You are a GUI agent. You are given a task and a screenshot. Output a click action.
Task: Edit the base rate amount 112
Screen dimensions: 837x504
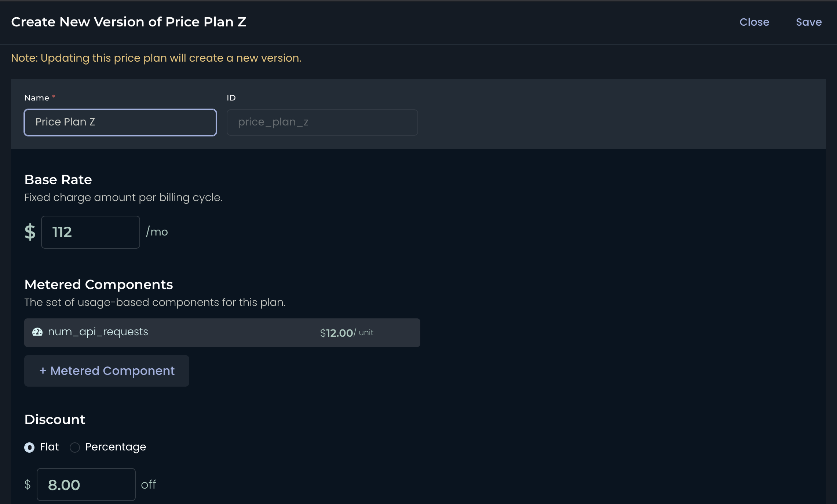coord(91,232)
